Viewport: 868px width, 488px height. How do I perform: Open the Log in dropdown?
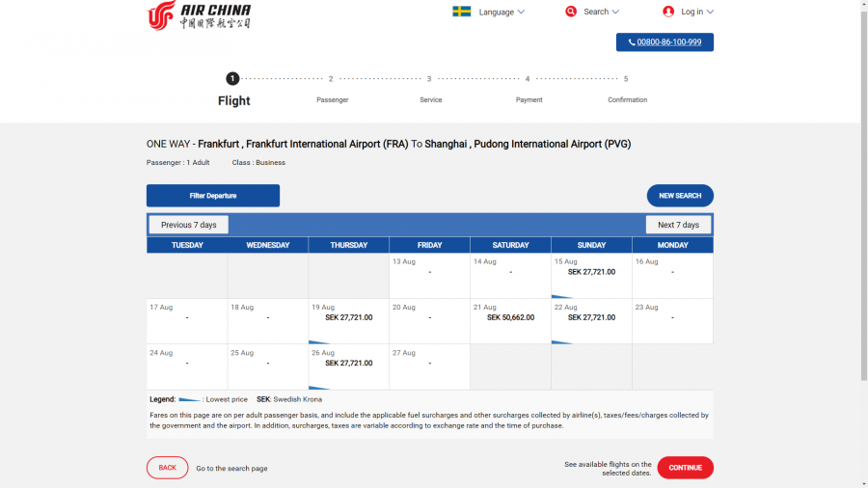(x=697, y=12)
